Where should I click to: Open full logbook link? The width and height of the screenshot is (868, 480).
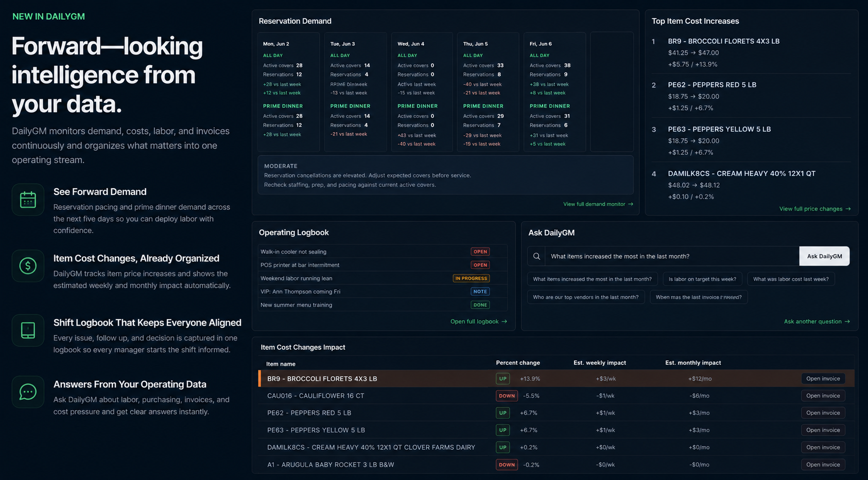pos(478,322)
